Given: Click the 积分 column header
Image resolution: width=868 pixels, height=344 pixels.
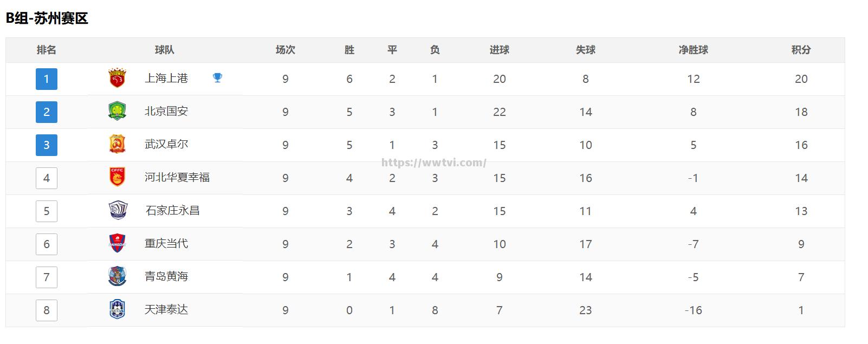Looking at the screenshot, I should (801, 50).
